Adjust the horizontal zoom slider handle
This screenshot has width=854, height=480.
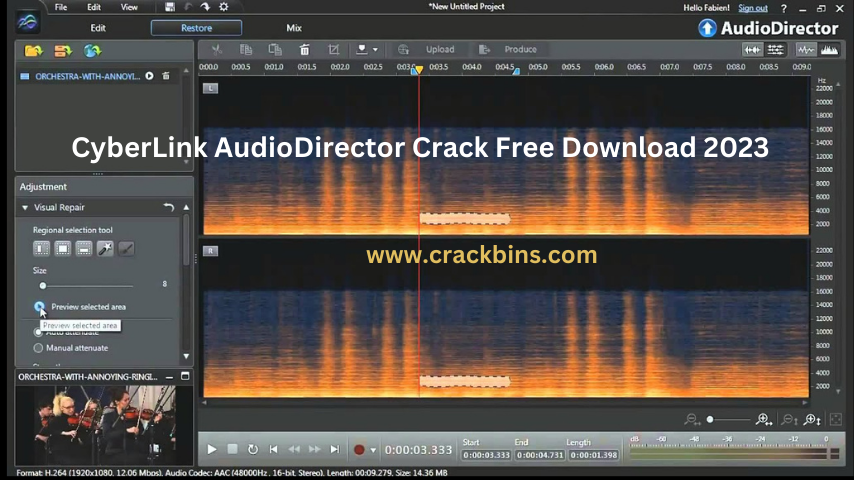(710, 420)
